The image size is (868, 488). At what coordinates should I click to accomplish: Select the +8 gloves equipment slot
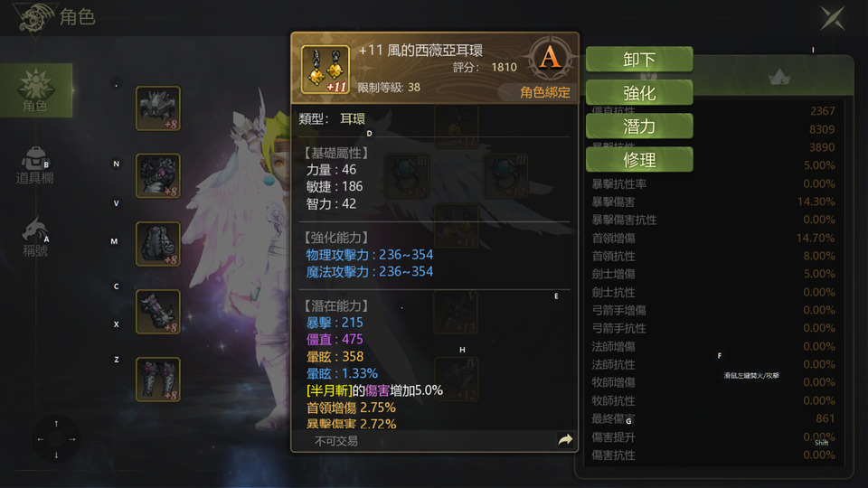coord(158,312)
